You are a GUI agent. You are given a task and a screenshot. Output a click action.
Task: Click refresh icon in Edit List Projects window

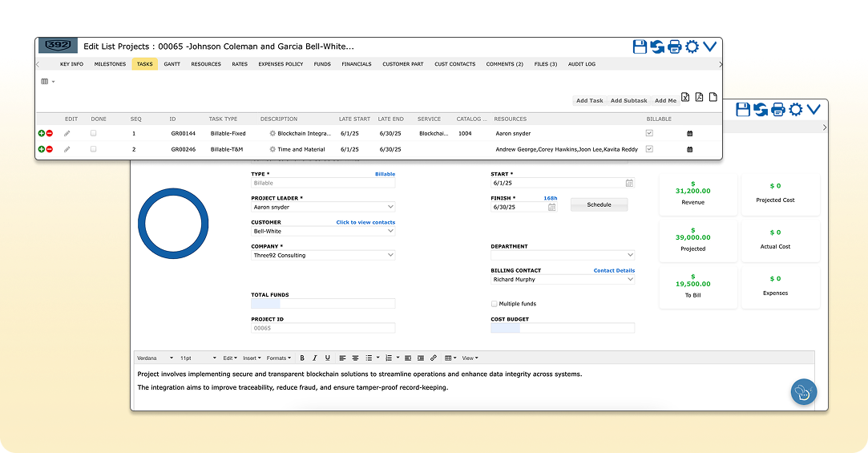coord(657,47)
